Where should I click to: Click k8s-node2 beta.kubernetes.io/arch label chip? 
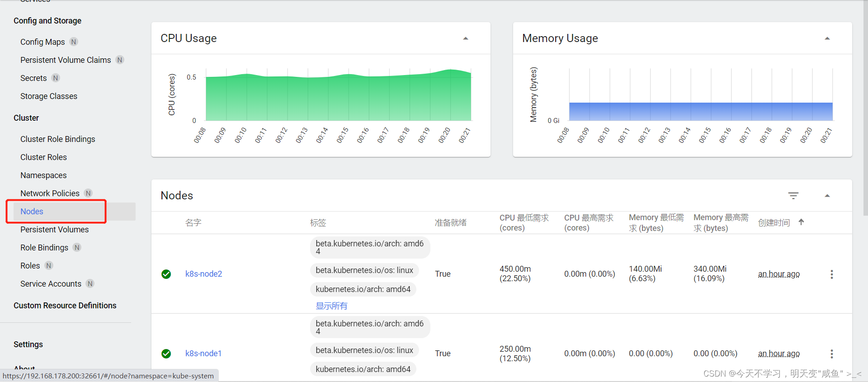coord(370,247)
